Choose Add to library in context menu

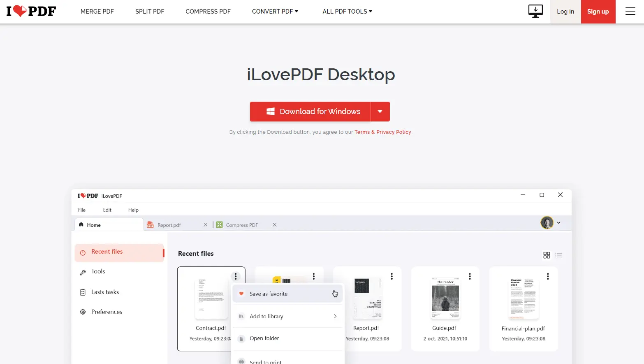(x=287, y=316)
